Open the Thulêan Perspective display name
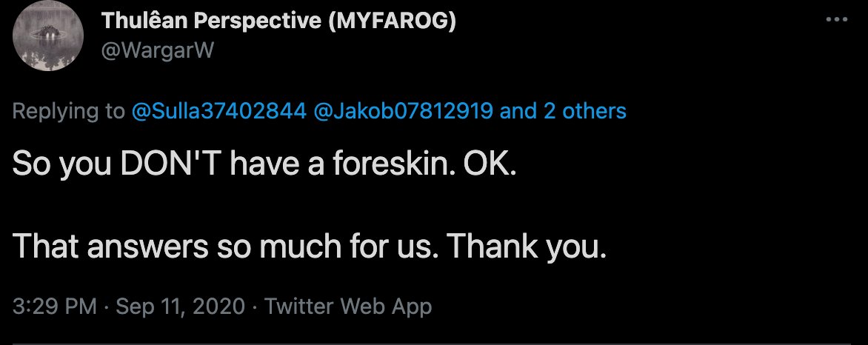The image size is (868, 345). [278, 23]
